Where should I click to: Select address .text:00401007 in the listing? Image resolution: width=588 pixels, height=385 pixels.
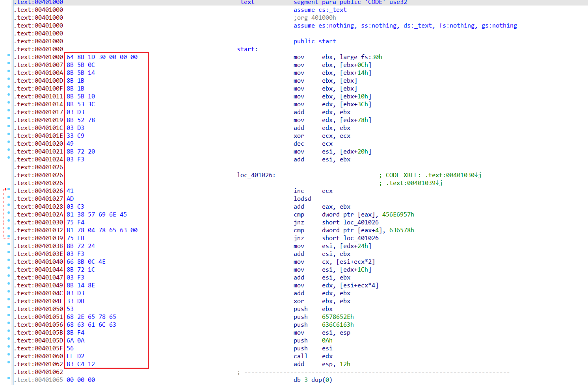point(39,65)
